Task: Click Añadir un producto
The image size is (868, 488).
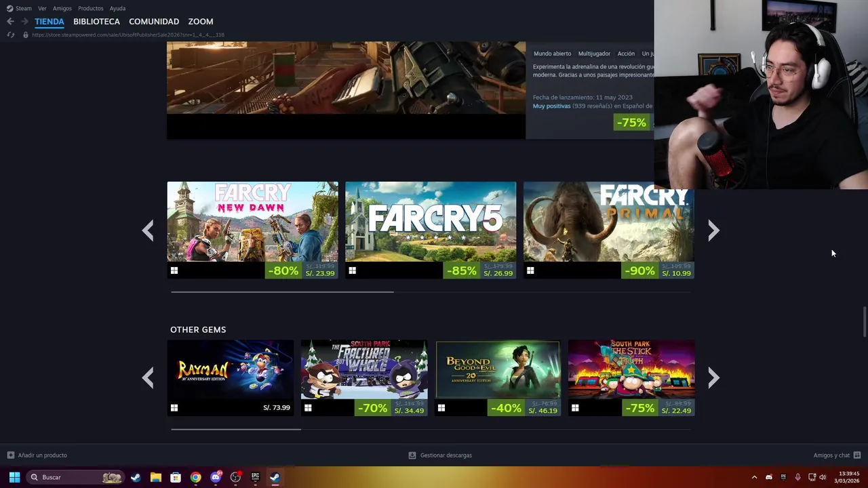Action: 42,455
